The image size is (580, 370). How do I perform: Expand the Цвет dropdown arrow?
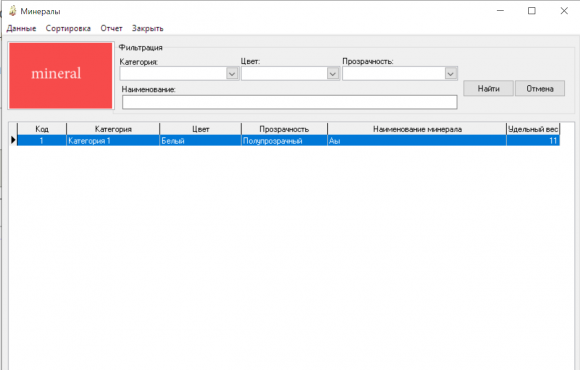pos(333,74)
